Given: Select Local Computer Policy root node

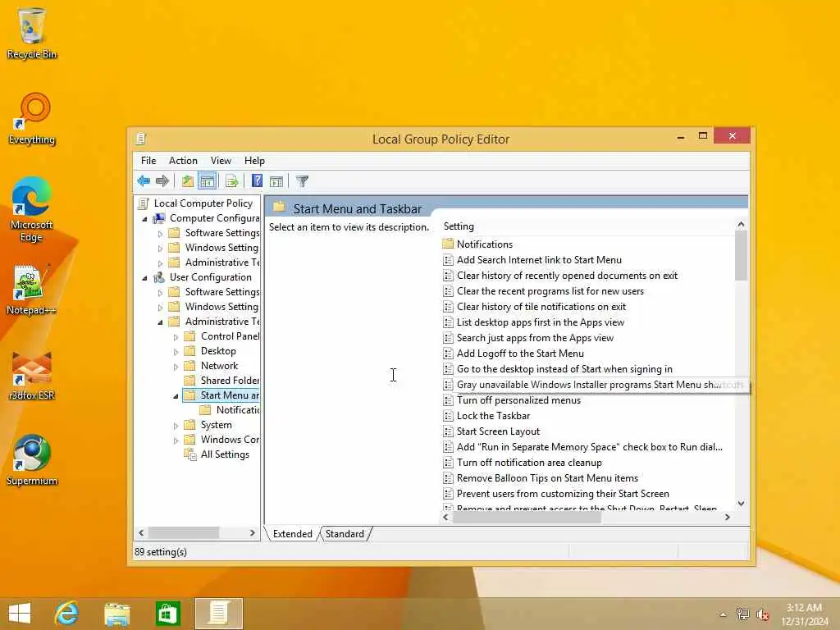Looking at the screenshot, I should pyautogui.click(x=203, y=203).
